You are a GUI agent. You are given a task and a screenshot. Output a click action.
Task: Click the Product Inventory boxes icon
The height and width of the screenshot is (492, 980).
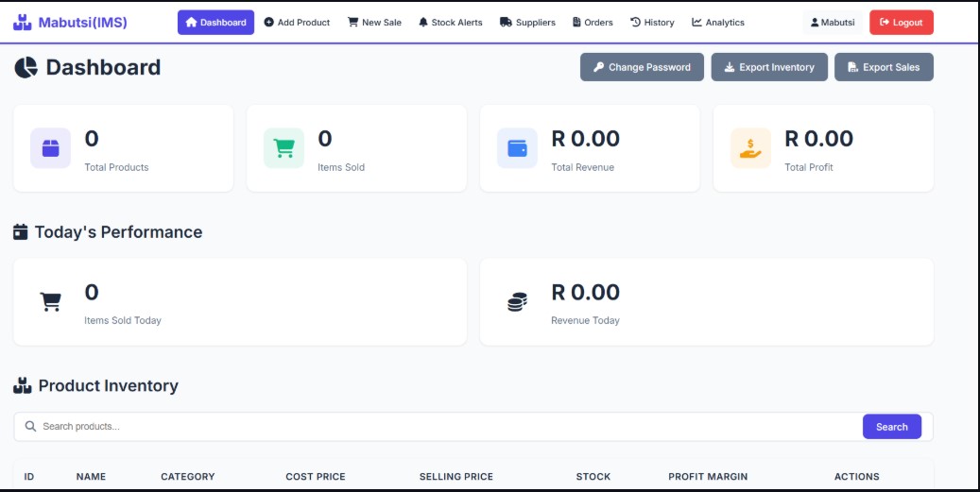pos(23,386)
